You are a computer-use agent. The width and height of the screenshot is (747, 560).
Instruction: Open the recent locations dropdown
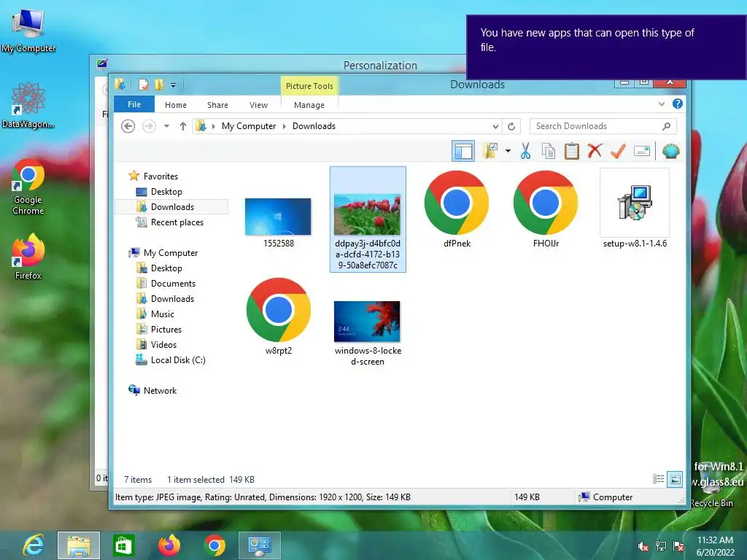166,126
